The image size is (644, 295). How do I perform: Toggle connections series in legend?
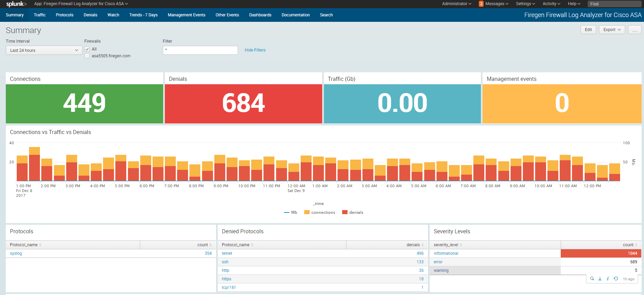tap(319, 212)
